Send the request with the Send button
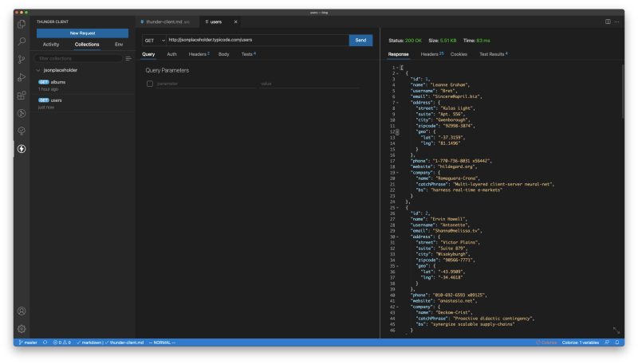The image size is (638, 364). 360,40
